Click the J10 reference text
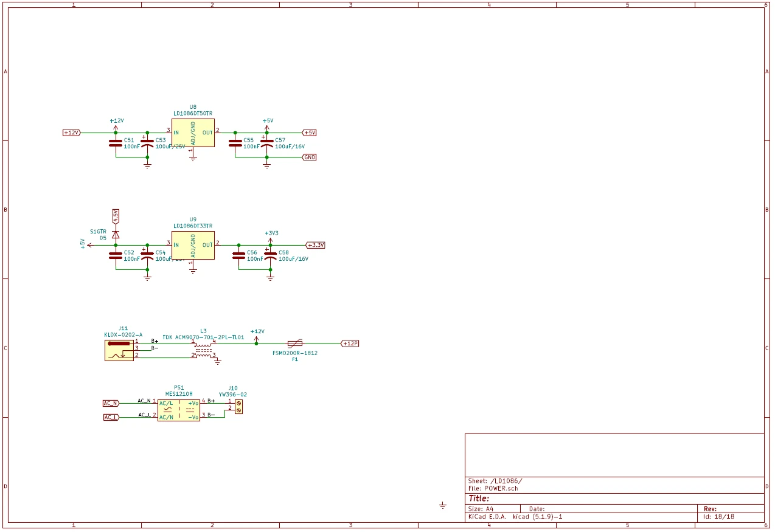This screenshot has height=532, width=775. 233,388
